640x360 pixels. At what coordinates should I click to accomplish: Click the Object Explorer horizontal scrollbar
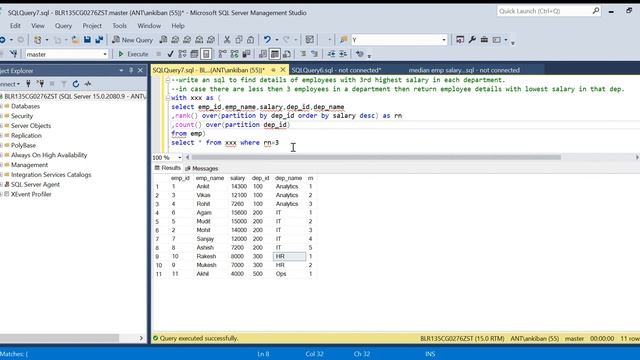pos(60,338)
